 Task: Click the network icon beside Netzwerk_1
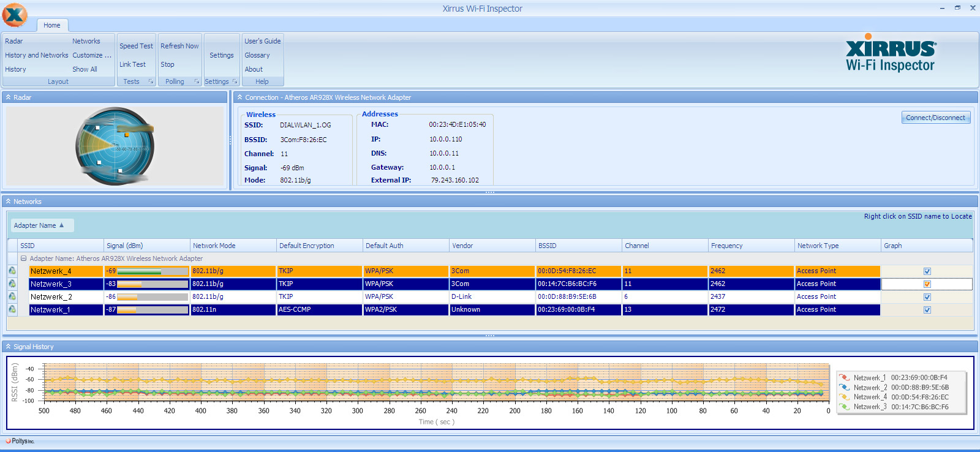[12, 309]
